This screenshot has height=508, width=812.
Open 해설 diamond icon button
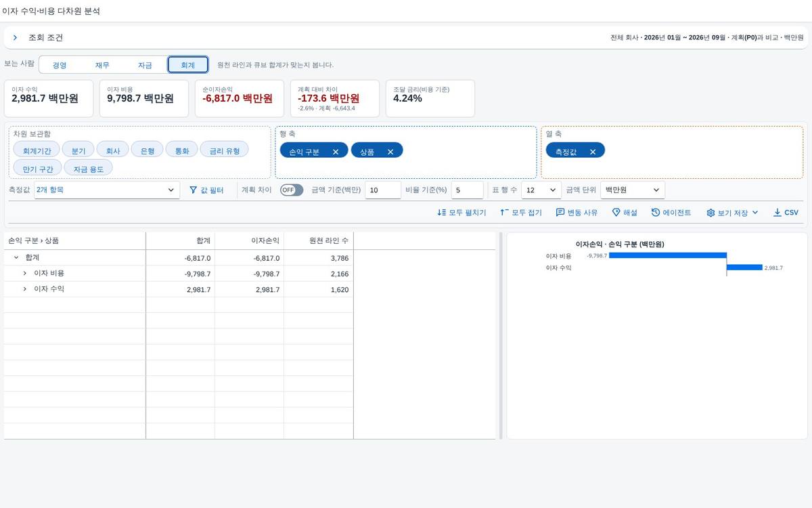click(x=625, y=213)
